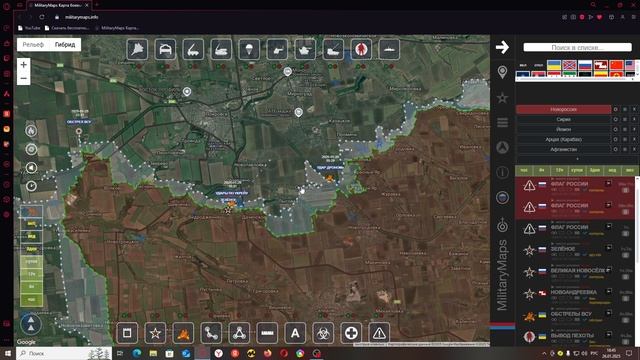Click the clock history round map button
The width and height of the screenshot is (640, 360).
point(31,186)
